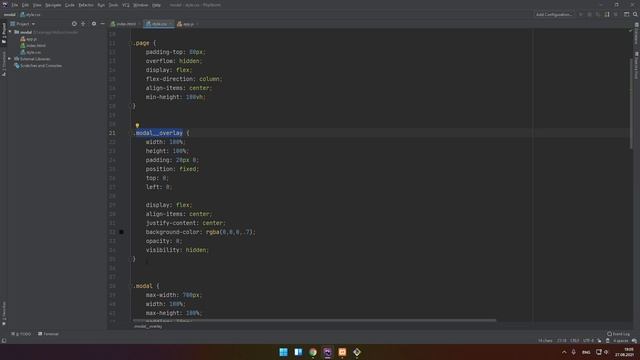Open the File menu
Screen dimensions: 640x360
click(x=15, y=5)
